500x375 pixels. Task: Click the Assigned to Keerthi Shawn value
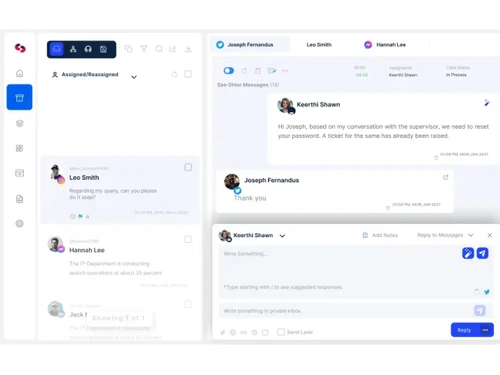[403, 75]
